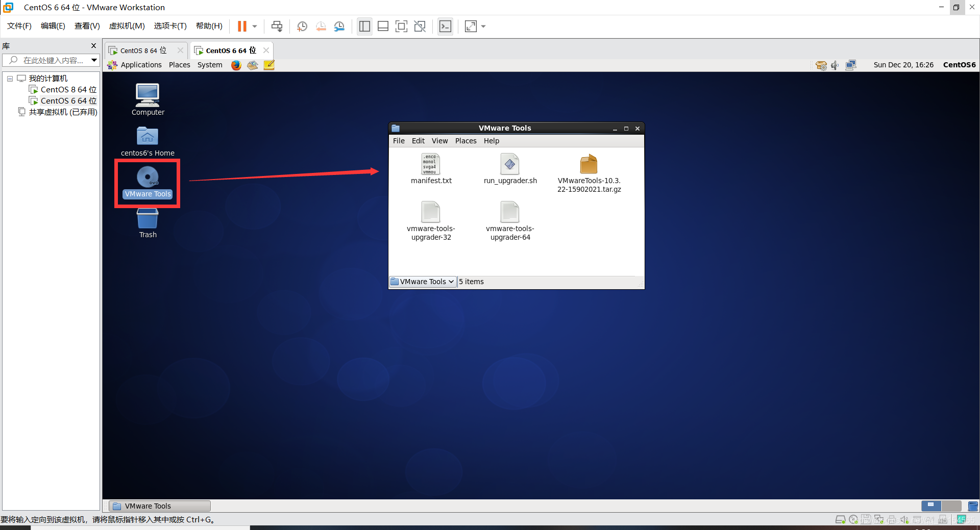The width and height of the screenshot is (980, 530).
Task: Open the 帮助(H) menu
Action: coord(209,26)
